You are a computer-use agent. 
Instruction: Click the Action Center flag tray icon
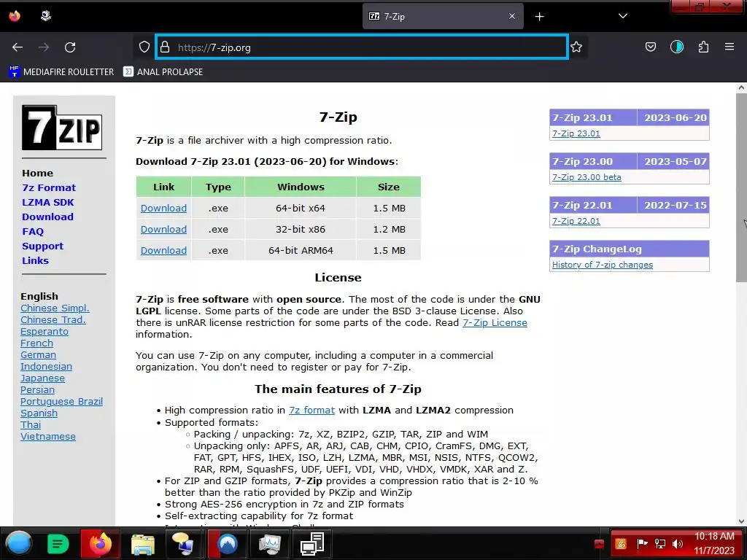[642, 544]
